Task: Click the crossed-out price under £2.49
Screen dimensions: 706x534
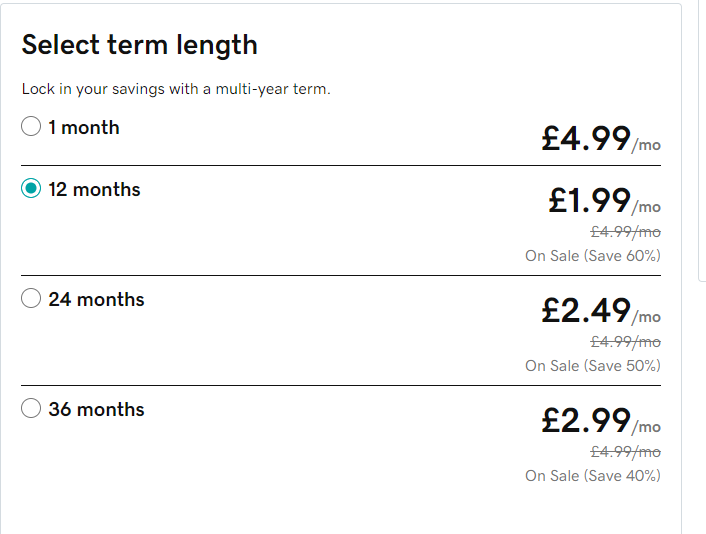Action: [625, 342]
